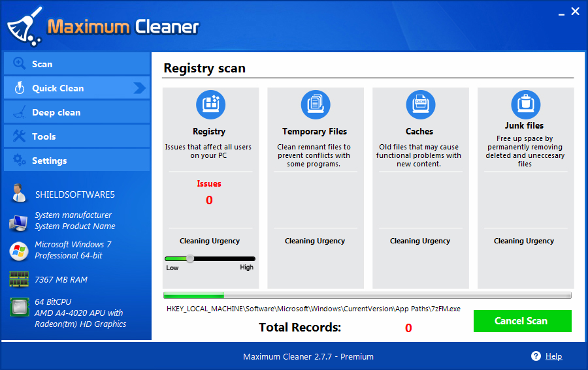Click the System Product Name text
588x370 pixels.
(x=75, y=226)
